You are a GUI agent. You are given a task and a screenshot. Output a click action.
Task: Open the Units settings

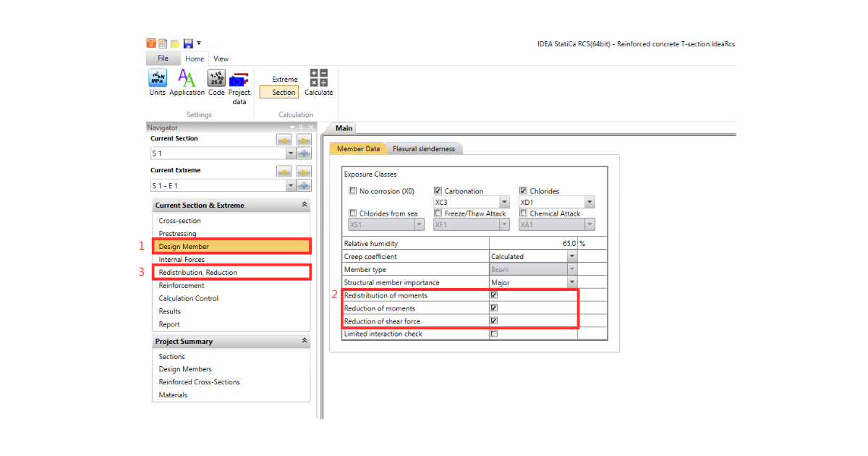click(x=157, y=79)
